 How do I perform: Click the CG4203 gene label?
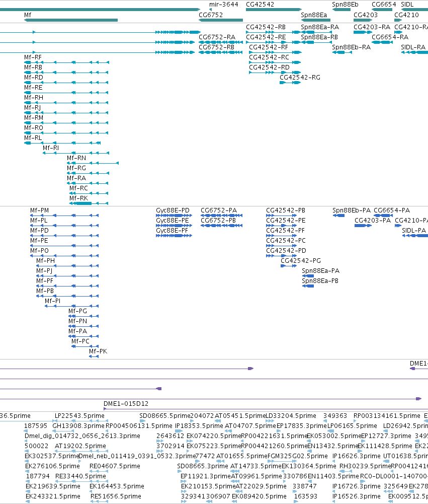click(x=366, y=15)
